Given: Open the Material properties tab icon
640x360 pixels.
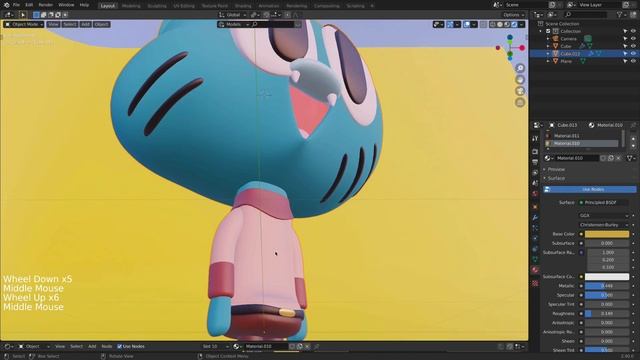Looking at the screenshot, I should pyautogui.click(x=535, y=270).
